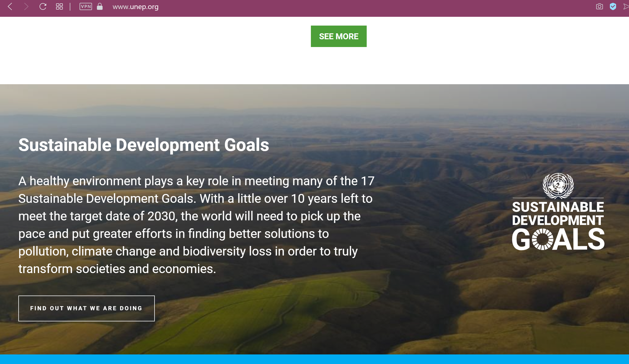Click the green SEE MORE button
629x364 pixels.
tap(339, 36)
